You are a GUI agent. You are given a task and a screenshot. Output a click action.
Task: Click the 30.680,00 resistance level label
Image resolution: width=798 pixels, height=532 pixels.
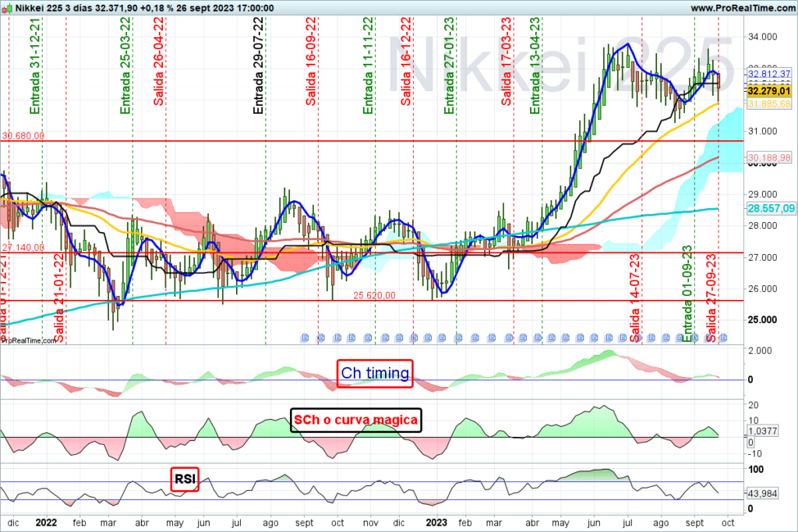click(x=23, y=136)
